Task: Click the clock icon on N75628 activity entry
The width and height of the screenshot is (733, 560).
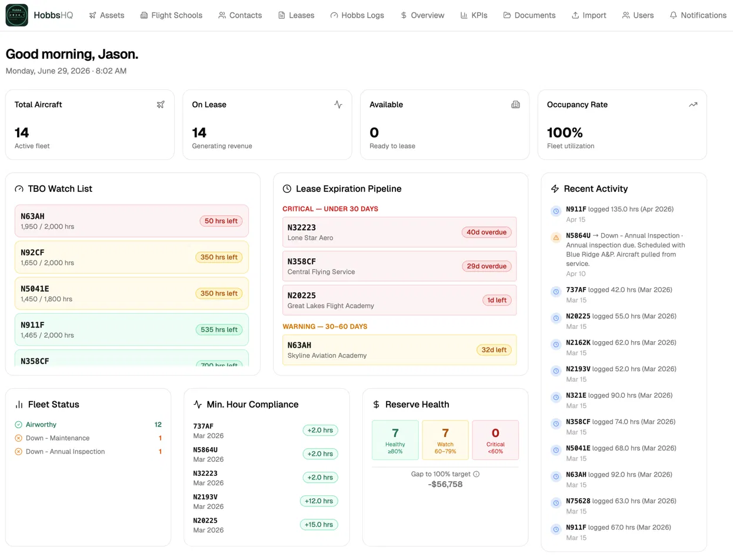Action: tap(556, 503)
